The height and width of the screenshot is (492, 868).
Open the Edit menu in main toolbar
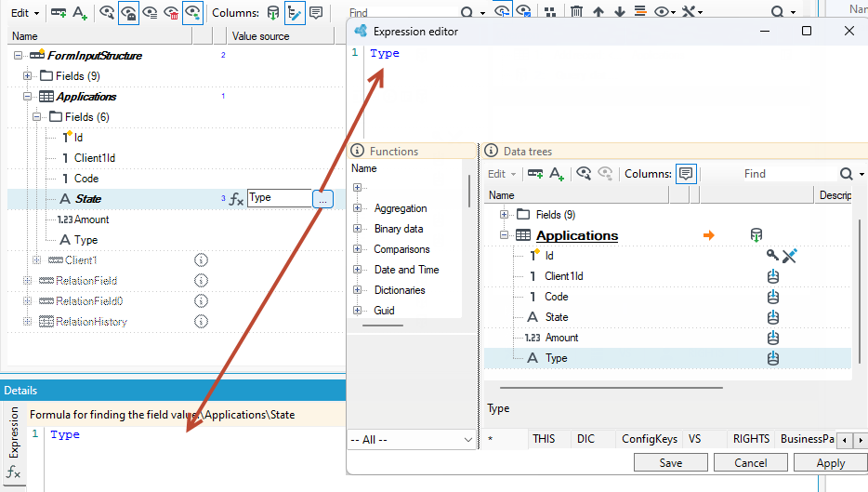click(24, 13)
